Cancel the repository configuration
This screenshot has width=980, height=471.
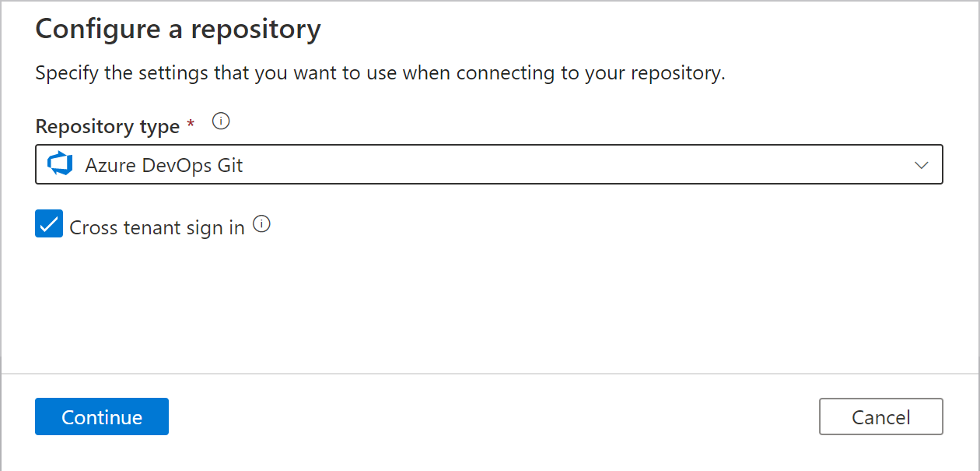click(x=881, y=417)
